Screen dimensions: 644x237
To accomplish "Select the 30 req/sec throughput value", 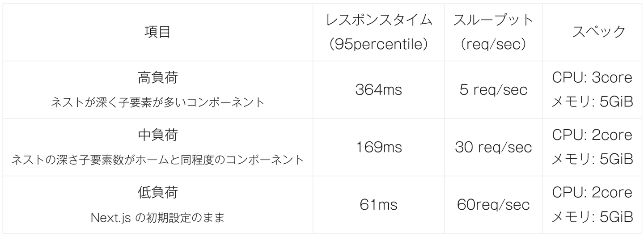I will (493, 147).
